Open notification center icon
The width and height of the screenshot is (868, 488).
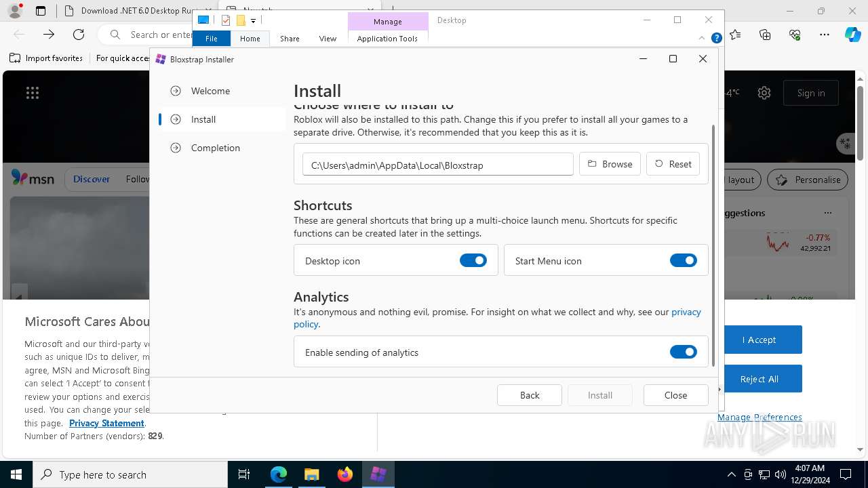tap(846, 474)
